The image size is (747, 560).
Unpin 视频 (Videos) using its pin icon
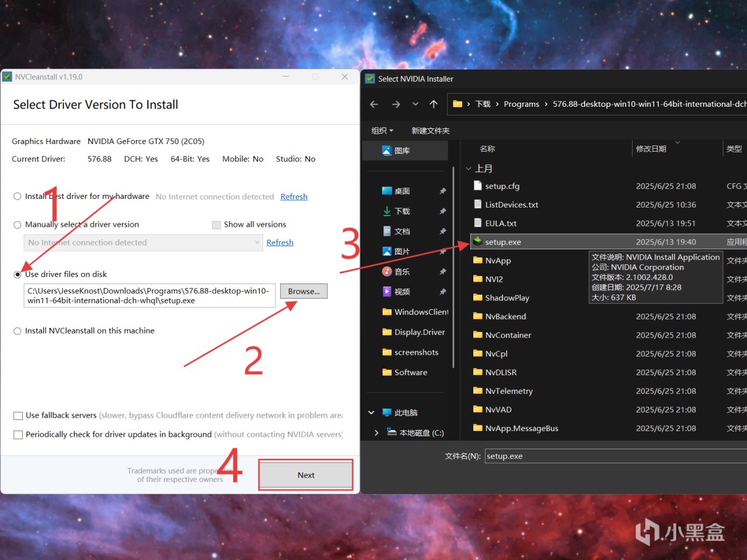coord(442,292)
